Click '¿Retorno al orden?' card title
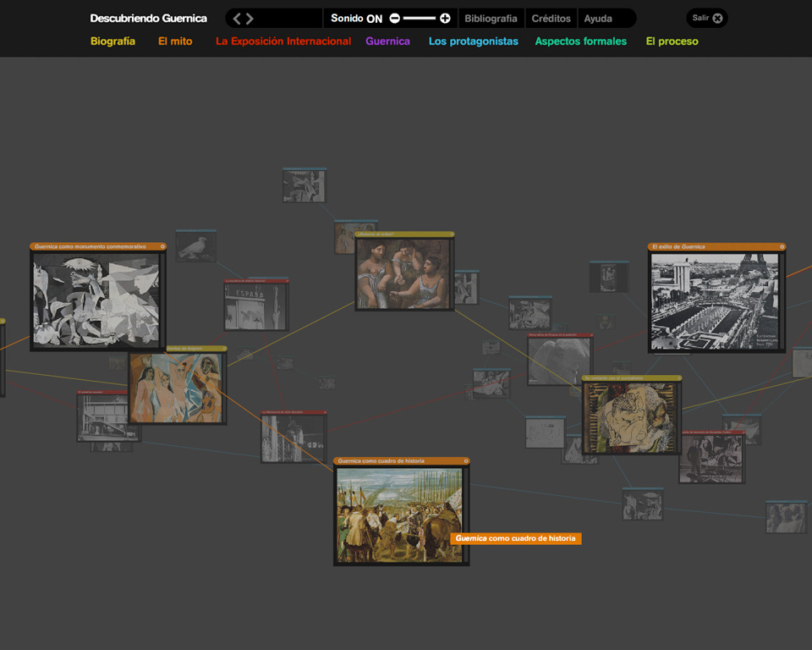Image resolution: width=812 pixels, height=650 pixels. pyautogui.click(x=376, y=234)
